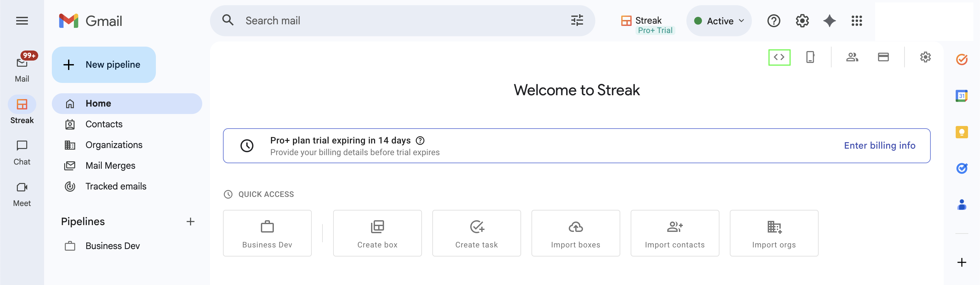Click the Import contacts card
Image resolution: width=980 pixels, height=285 pixels.
(674, 233)
